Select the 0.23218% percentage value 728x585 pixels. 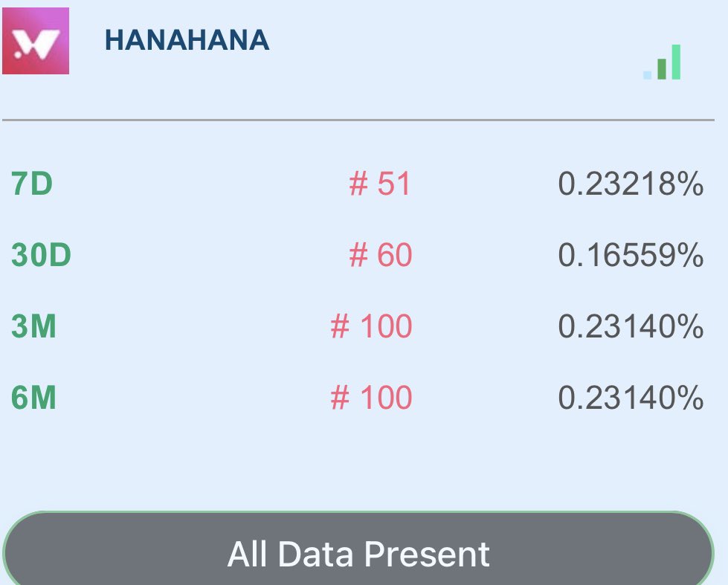pyautogui.click(x=631, y=184)
